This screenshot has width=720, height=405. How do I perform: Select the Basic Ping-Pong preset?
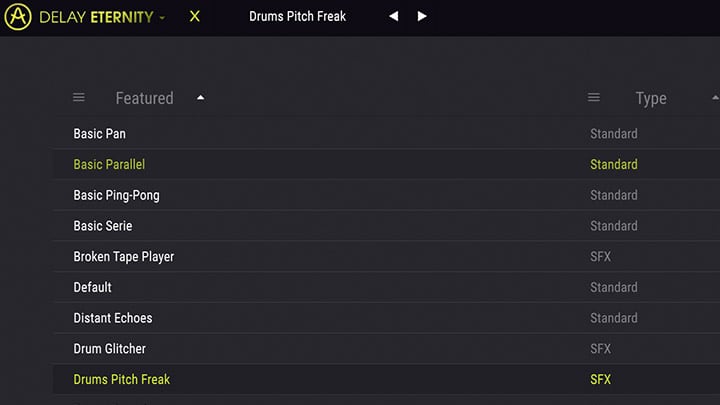(386, 195)
